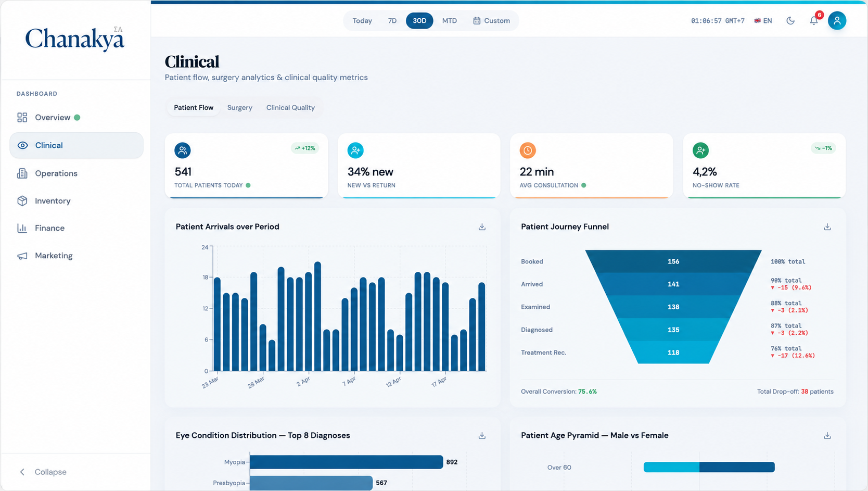Click the +12% trend badge
868x491 pixels.
[305, 148]
